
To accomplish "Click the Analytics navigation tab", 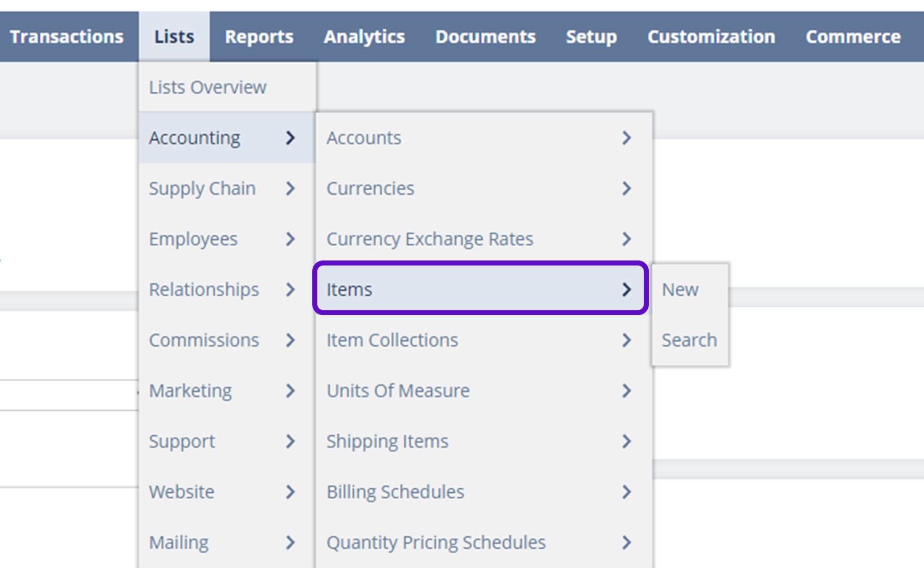I will [364, 37].
